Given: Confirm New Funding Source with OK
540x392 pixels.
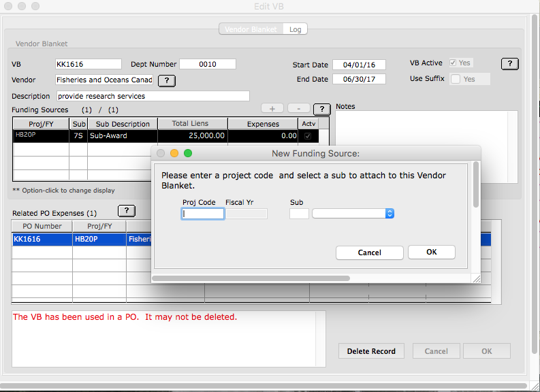Looking at the screenshot, I should (x=432, y=252).
